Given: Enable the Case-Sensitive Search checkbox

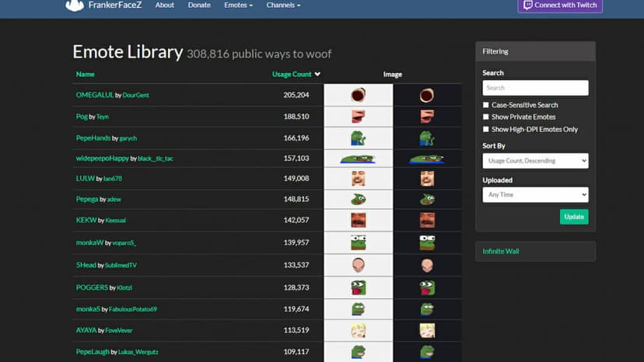Looking at the screenshot, I should 486,105.
